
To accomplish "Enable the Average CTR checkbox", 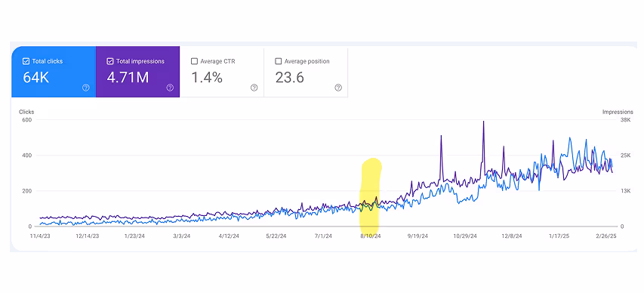I will (x=194, y=61).
